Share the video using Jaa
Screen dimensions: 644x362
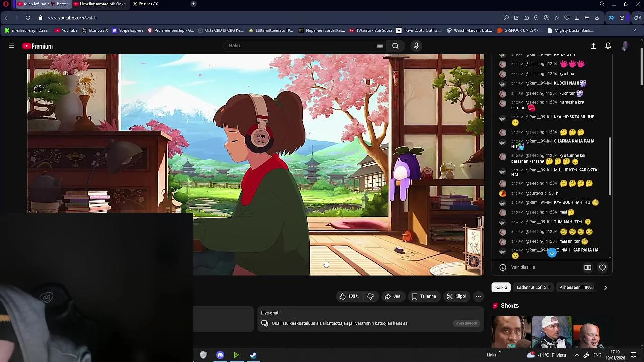[x=393, y=296]
